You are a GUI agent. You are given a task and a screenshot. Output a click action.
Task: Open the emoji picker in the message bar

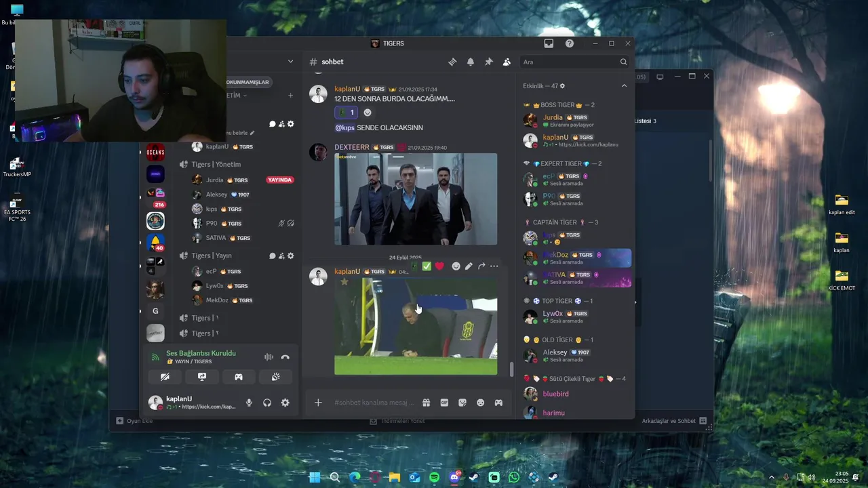pyautogui.click(x=480, y=403)
